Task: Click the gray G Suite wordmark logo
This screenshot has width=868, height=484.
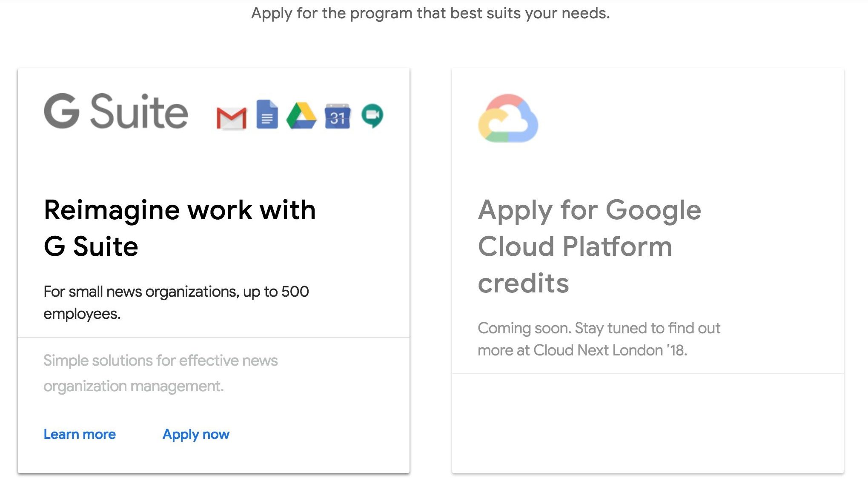Action: (x=116, y=112)
